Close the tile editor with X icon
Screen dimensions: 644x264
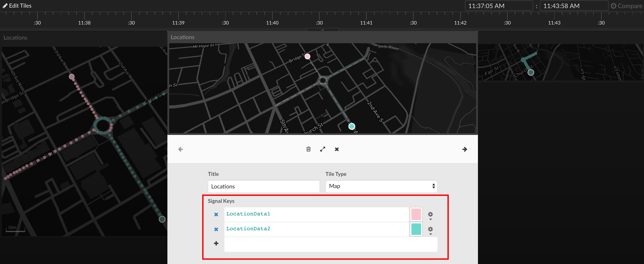[337, 149]
